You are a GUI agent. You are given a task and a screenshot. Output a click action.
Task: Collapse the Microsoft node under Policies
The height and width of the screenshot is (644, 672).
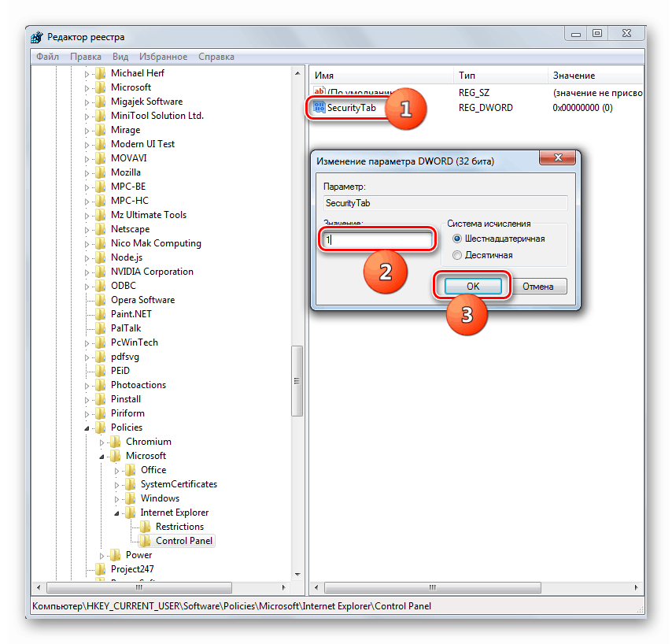[x=102, y=456]
